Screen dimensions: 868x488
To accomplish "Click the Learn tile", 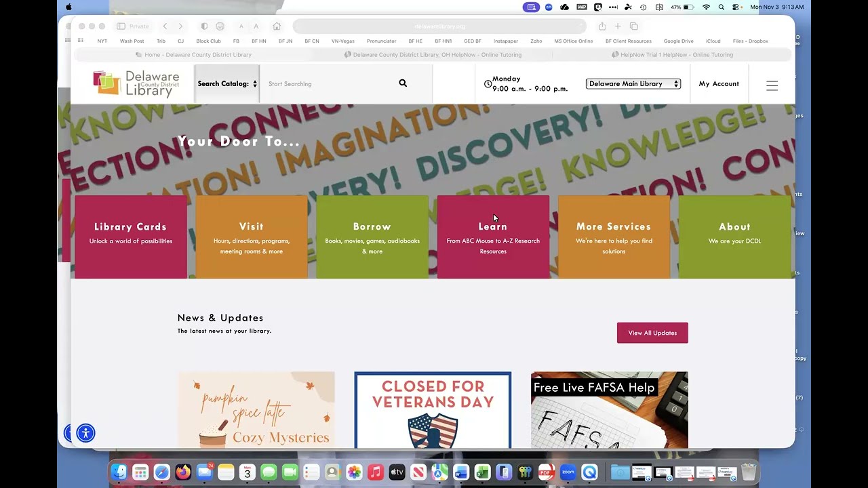I will 493,237.
